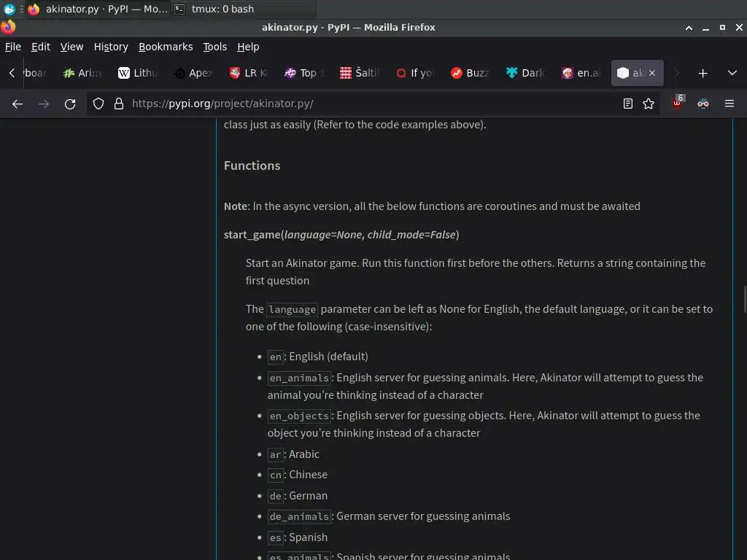This screenshot has height=560, width=747.
Task: Click the 'en_animals' code label
Action: pyautogui.click(x=299, y=378)
